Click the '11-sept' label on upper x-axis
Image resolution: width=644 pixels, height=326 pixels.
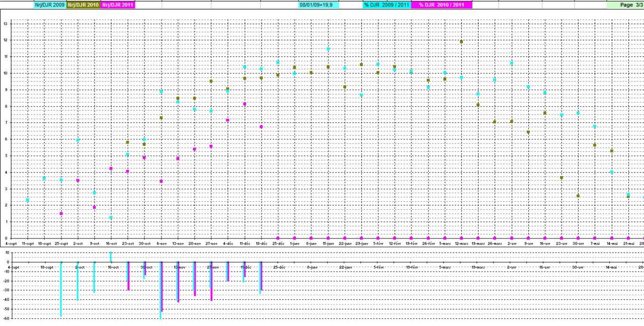tap(28, 243)
